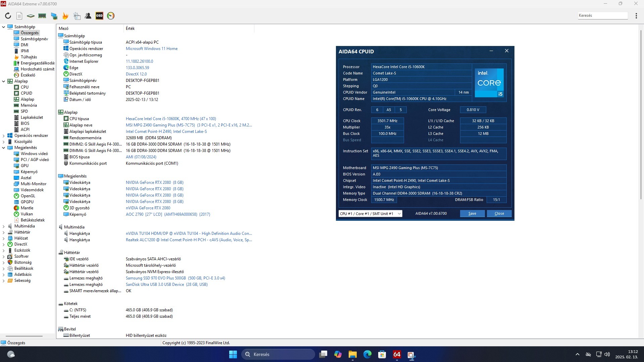
Task: Click the Intel Core i5 logo badge
Action: point(489,83)
